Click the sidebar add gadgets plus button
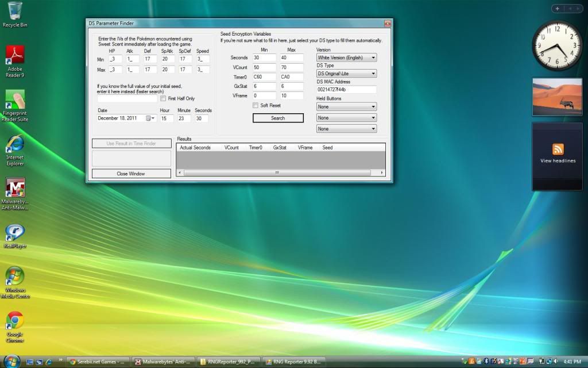Viewport: 588px width, 368px height. 557,8
